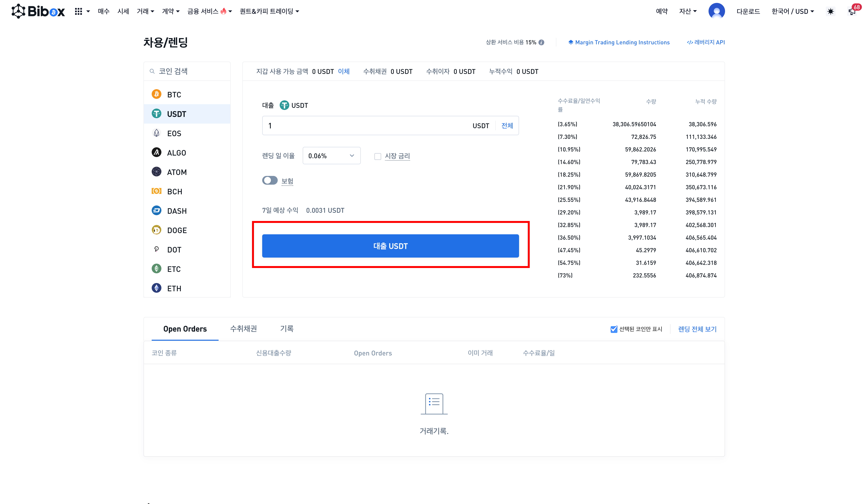The width and height of the screenshot is (868, 504).
Task: Enable the 시장 금리 checkbox
Action: pos(378,156)
